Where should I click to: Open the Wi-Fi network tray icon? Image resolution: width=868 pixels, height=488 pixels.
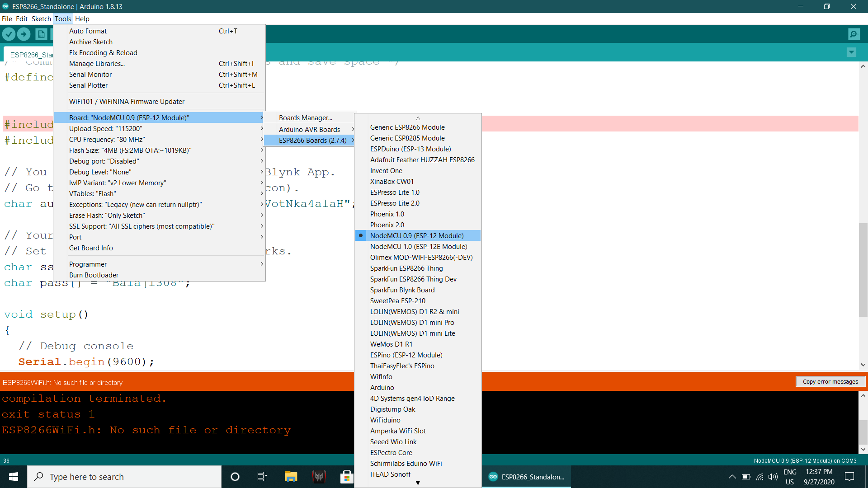(x=760, y=477)
